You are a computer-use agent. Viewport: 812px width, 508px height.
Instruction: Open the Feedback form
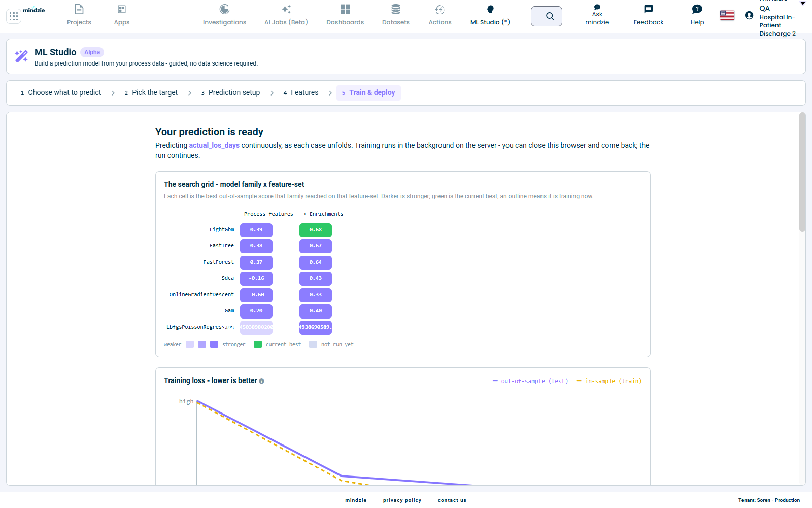649,15
